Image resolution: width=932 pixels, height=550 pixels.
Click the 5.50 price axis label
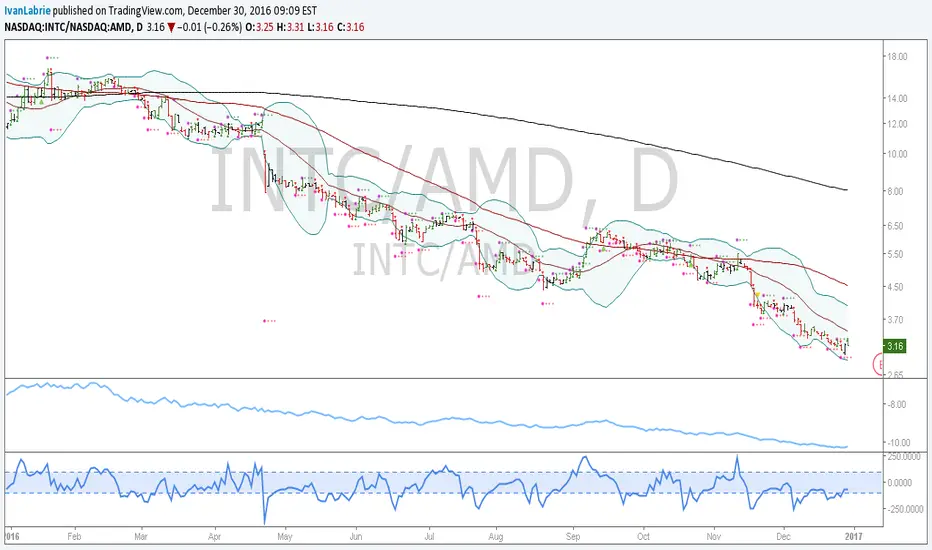896,254
